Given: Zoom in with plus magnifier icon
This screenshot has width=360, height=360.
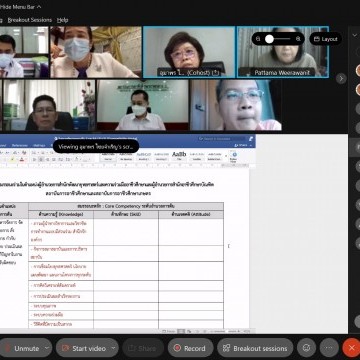Looking at the screenshot, I should [298, 39].
